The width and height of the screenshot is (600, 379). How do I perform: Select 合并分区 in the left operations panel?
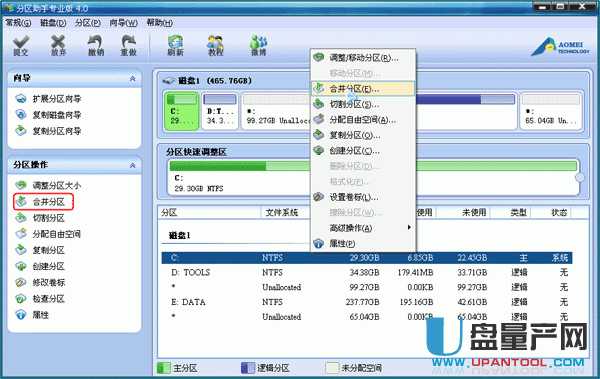tap(43, 202)
